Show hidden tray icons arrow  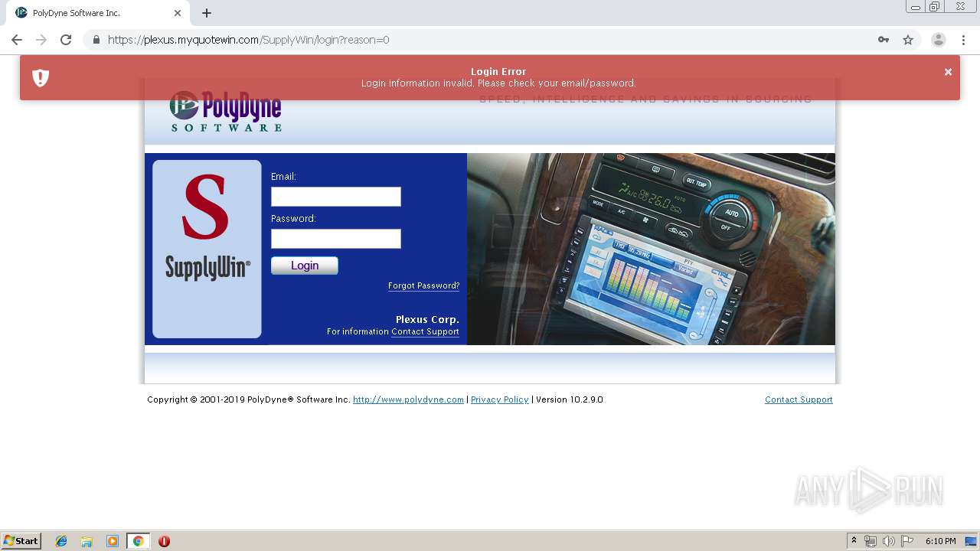[x=854, y=541]
